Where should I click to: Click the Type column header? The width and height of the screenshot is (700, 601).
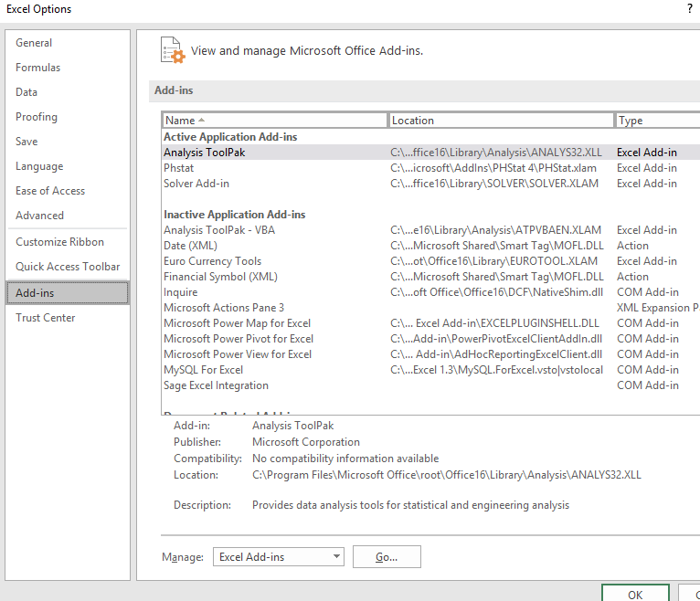[x=656, y=121]
